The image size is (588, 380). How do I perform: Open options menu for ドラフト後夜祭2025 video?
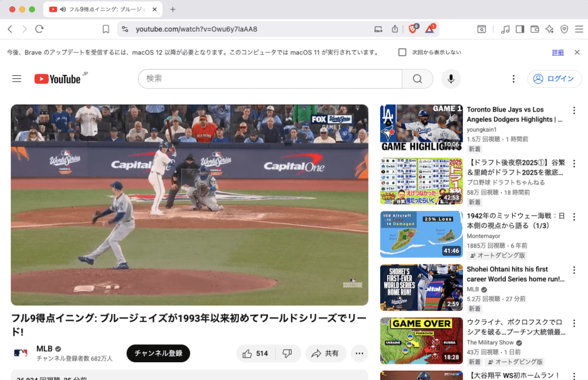tap(574, 163)
